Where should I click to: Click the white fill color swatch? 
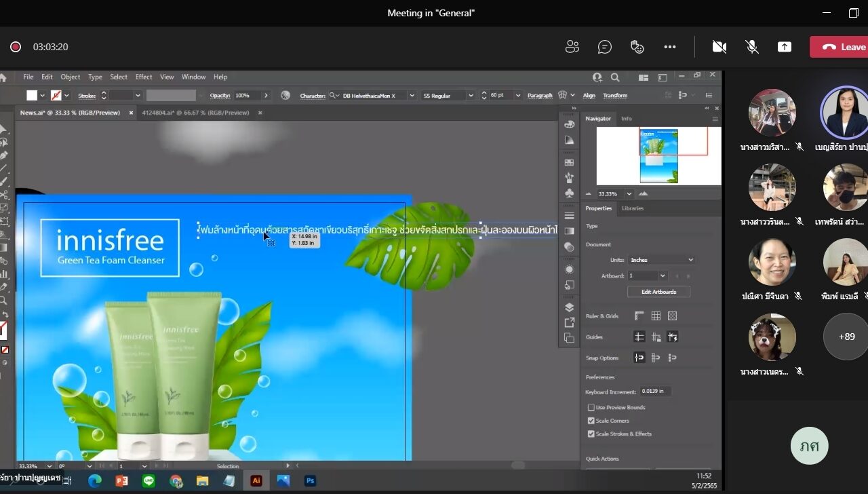click(32, 96)
